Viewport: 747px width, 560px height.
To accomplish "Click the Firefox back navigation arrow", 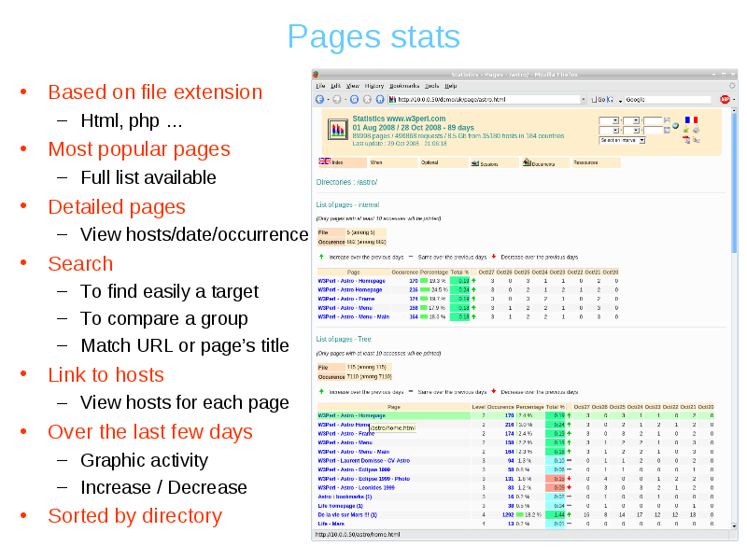I will tap(319, 99).
